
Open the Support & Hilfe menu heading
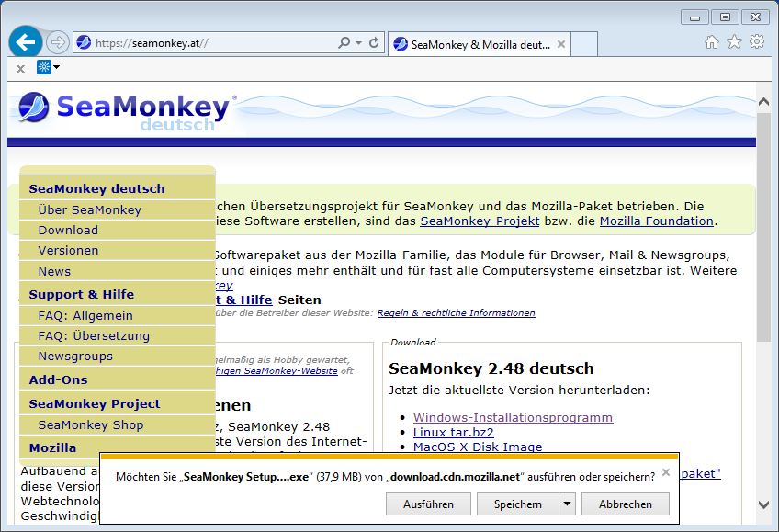(82, 295)
